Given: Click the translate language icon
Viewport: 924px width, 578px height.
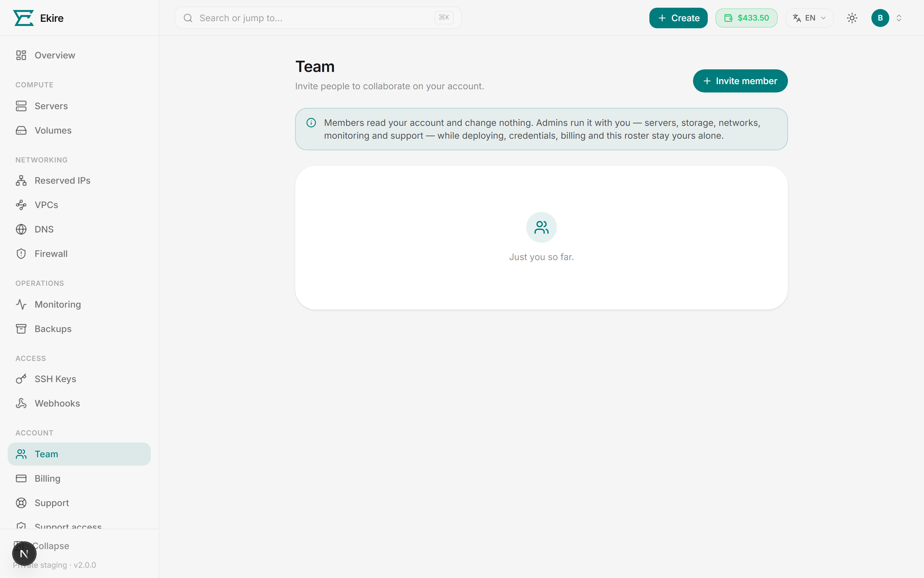Looking at the screenshot, I should click(797, 18).
